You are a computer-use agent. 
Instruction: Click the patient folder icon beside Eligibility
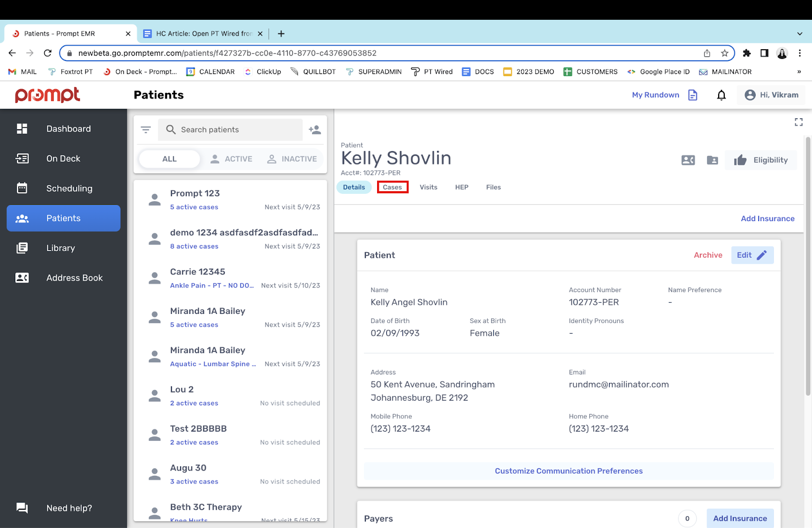712,160
